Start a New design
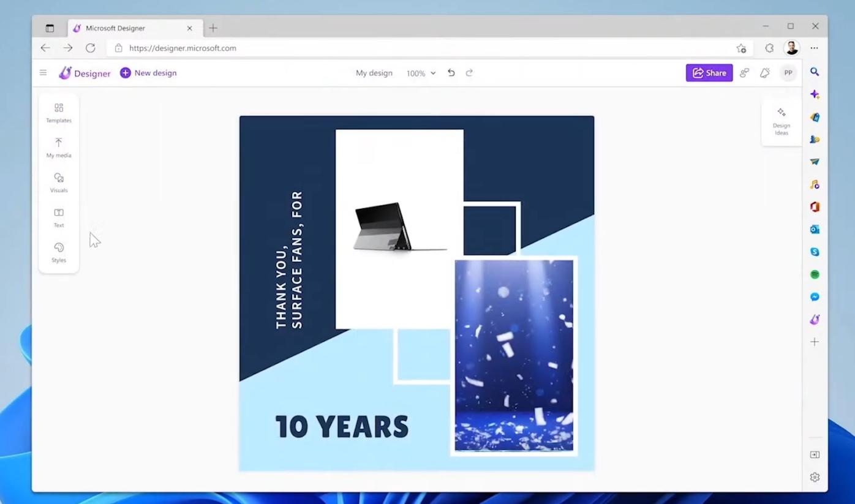 point(148,72)
